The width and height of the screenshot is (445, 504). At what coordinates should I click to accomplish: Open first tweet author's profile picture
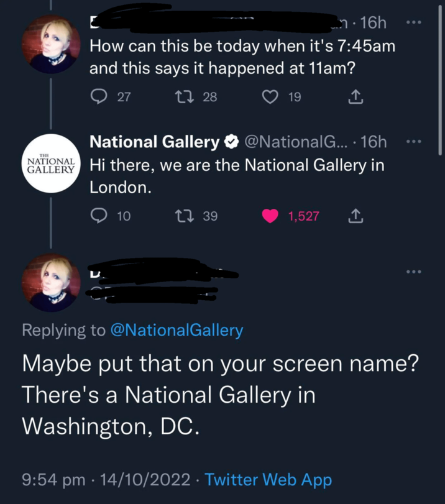click(x=50, y=44)
